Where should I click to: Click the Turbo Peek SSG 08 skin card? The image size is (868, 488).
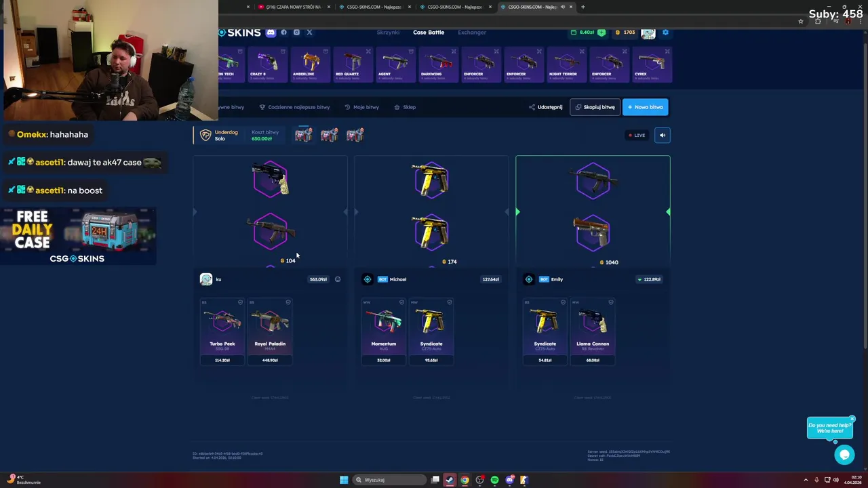[222, 331]
